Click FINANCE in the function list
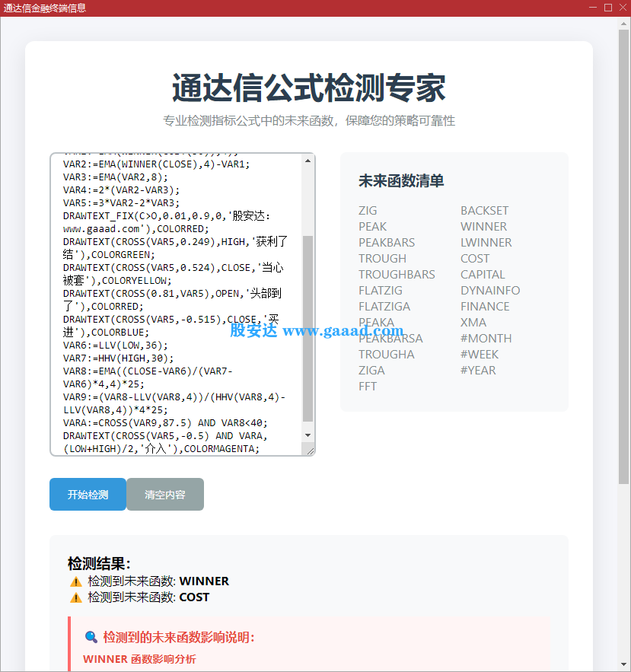This screenshot has width=631, height=672. [x=485, y=307]
